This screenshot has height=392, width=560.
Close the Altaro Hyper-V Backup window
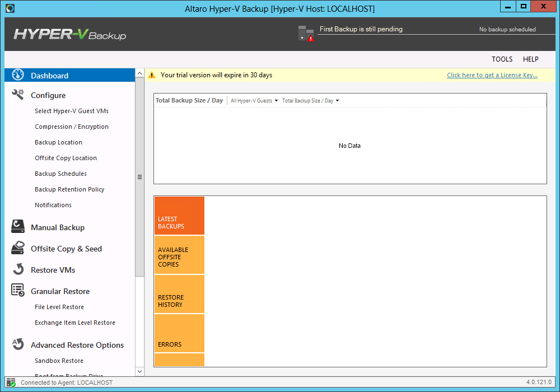(x=543, y=6)
